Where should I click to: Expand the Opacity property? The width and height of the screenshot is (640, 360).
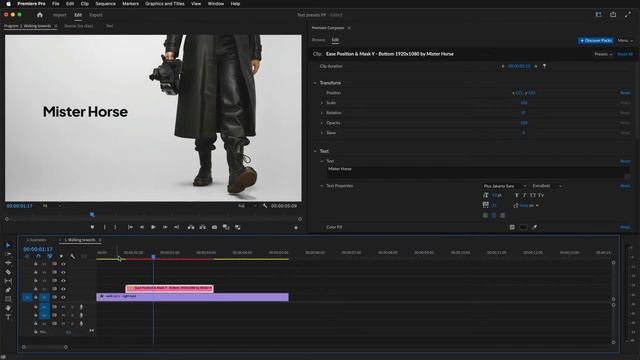[322, 123]
